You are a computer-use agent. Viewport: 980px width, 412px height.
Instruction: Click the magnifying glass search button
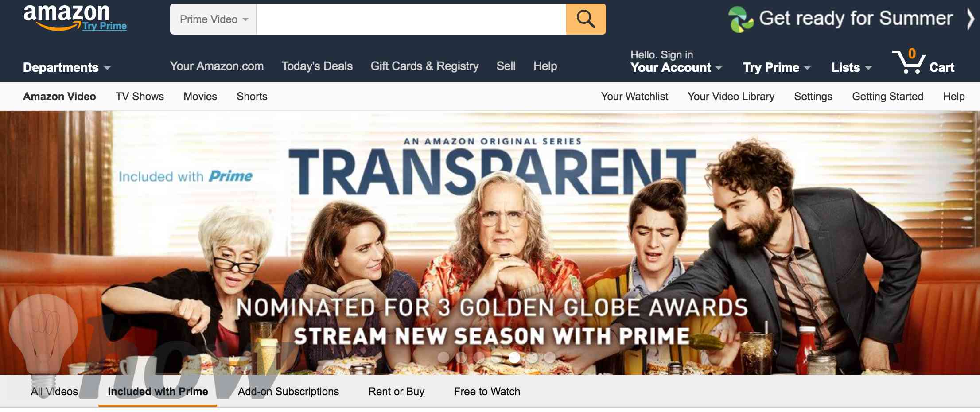click(x=586, y=19)
